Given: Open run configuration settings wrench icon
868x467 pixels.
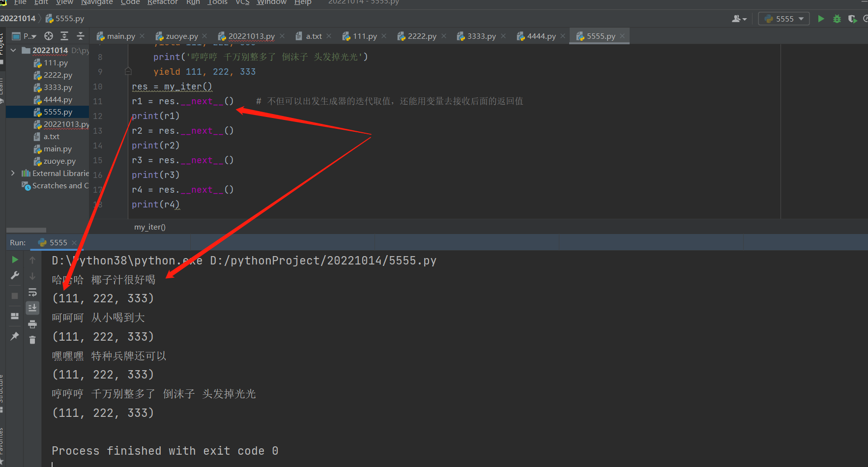Looking at the screenshot, I should (15, 275).
